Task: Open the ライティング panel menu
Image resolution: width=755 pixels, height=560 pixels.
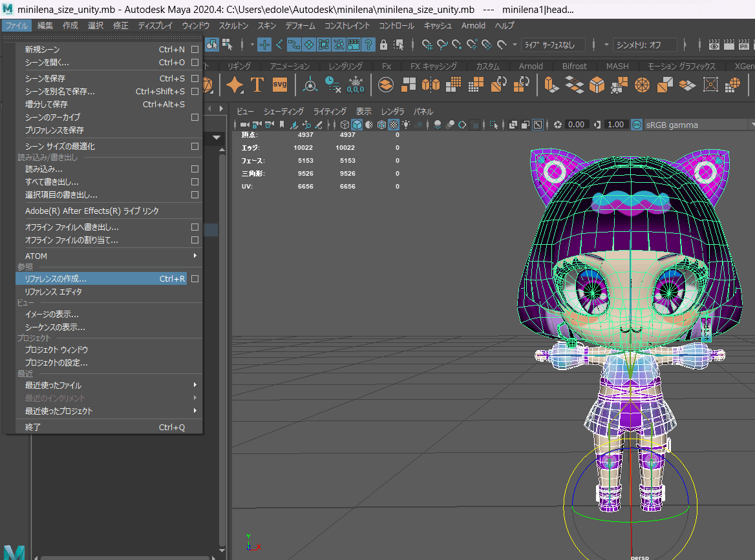Action: click(330, 112)
